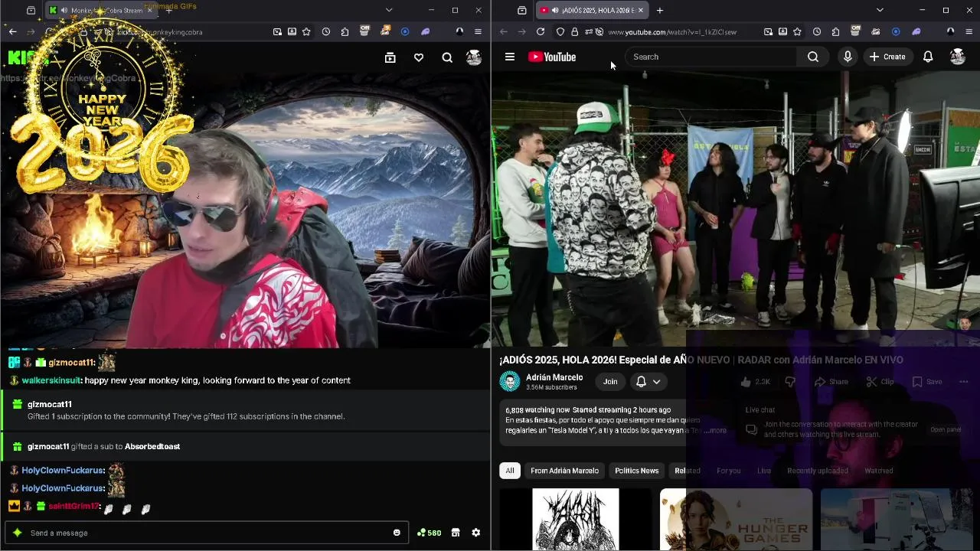Switch to the Monkey King Cobra Stream tab
This screenshot has height=551, width=980.
(x=101, y=11)
